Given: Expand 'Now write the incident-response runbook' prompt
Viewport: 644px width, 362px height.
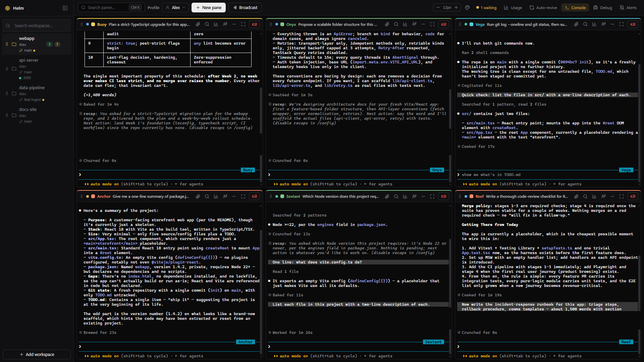Looking at the screenshot, I should [x=547, y=307].
